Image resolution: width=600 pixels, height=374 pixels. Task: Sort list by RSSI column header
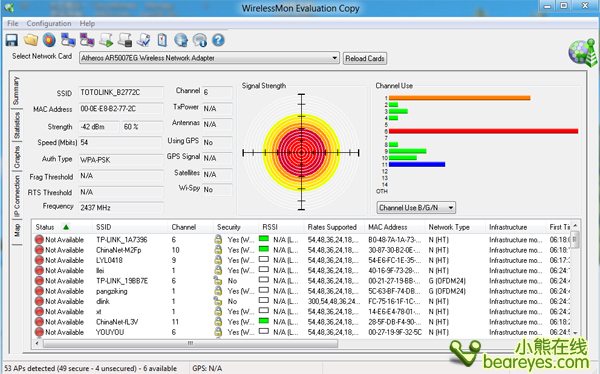(x=281, y=227)
